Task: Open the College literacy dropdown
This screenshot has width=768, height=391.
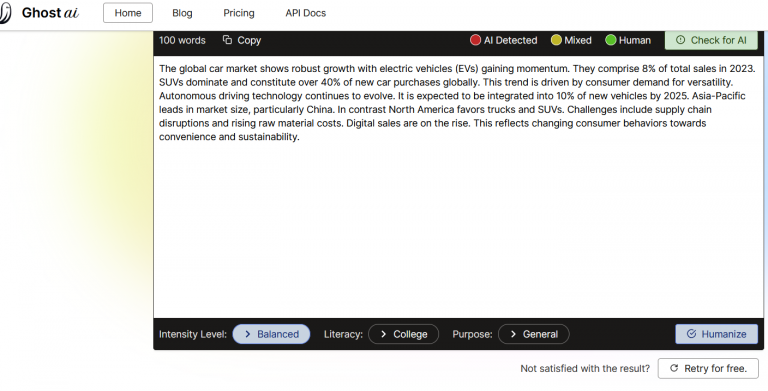Action: pyautogui.click(x=404, y=334)
